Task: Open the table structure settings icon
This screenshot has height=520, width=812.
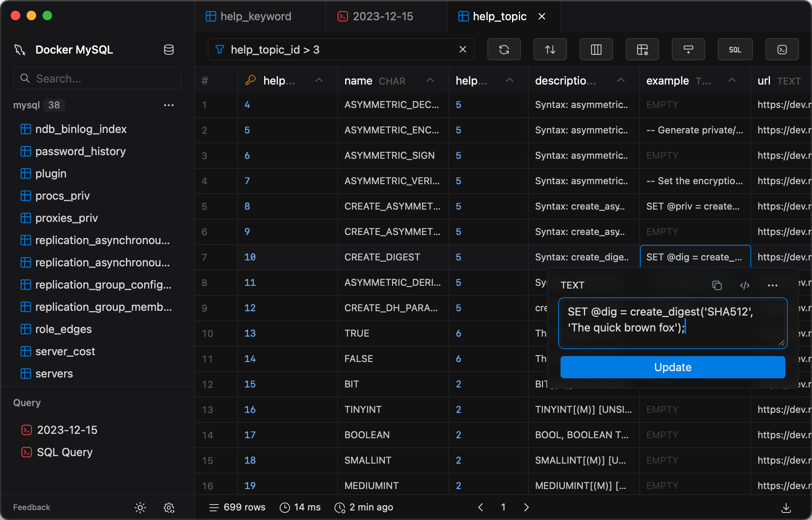Action: [x=642, y=50]
